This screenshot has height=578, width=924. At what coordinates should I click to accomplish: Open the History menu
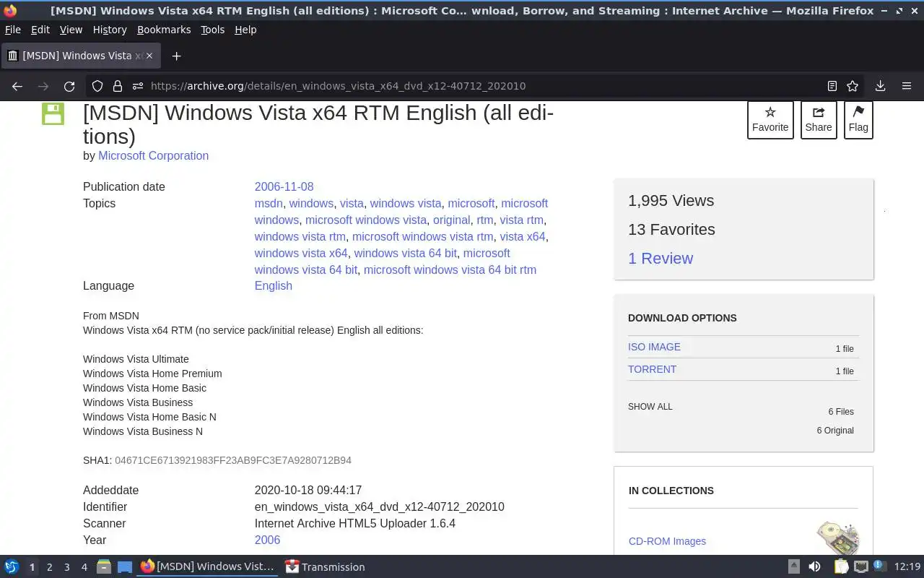110,30
